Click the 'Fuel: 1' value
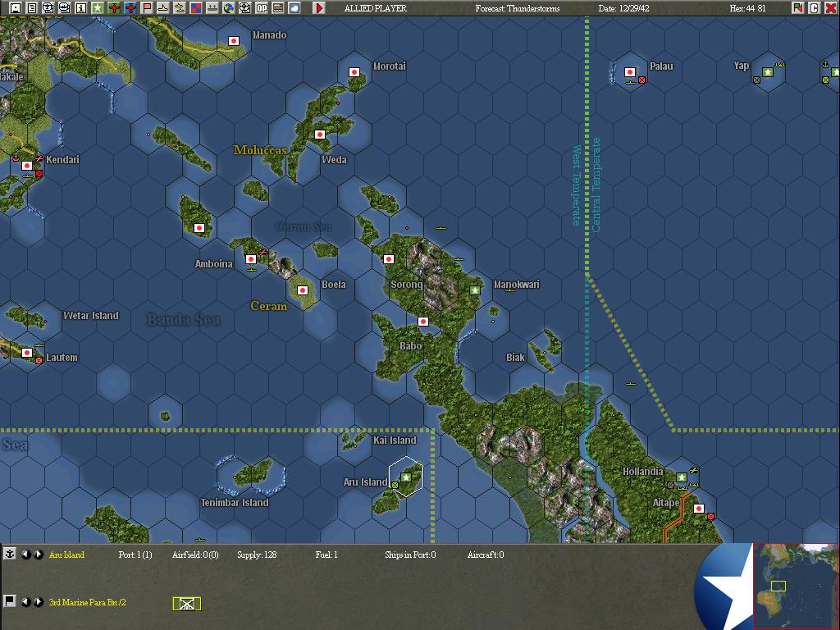Screen dimensions: 840x630 (326, 555)
